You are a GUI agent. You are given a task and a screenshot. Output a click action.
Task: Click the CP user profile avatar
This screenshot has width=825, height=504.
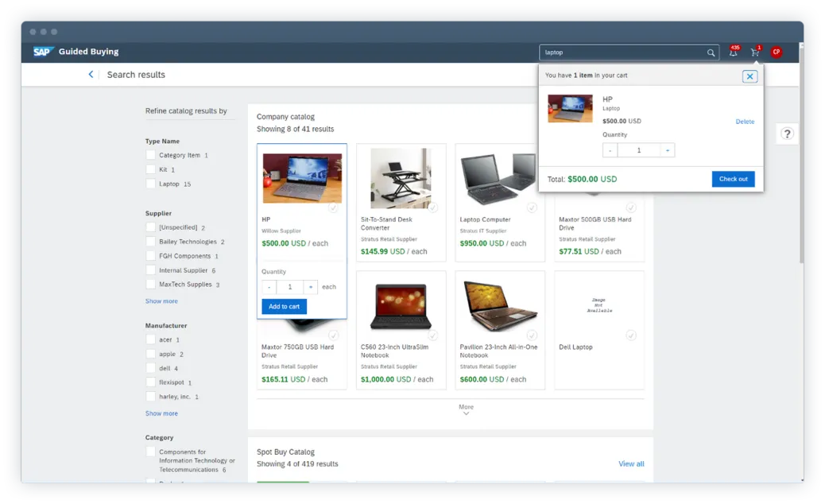(777, 52)
